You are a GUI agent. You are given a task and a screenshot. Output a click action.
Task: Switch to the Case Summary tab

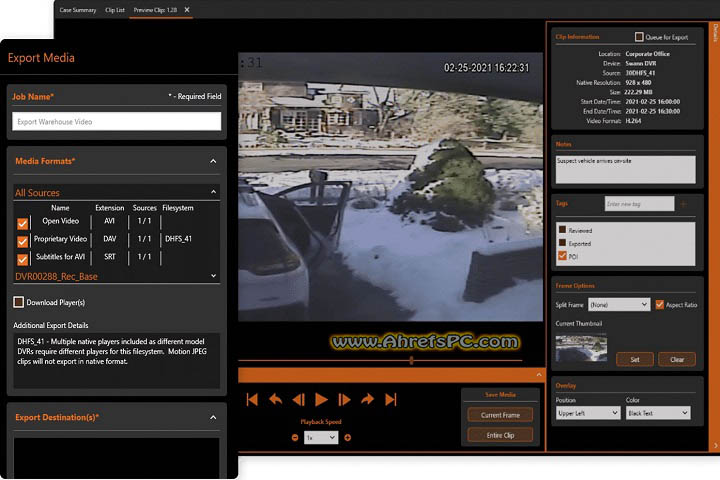coord(78,10)
